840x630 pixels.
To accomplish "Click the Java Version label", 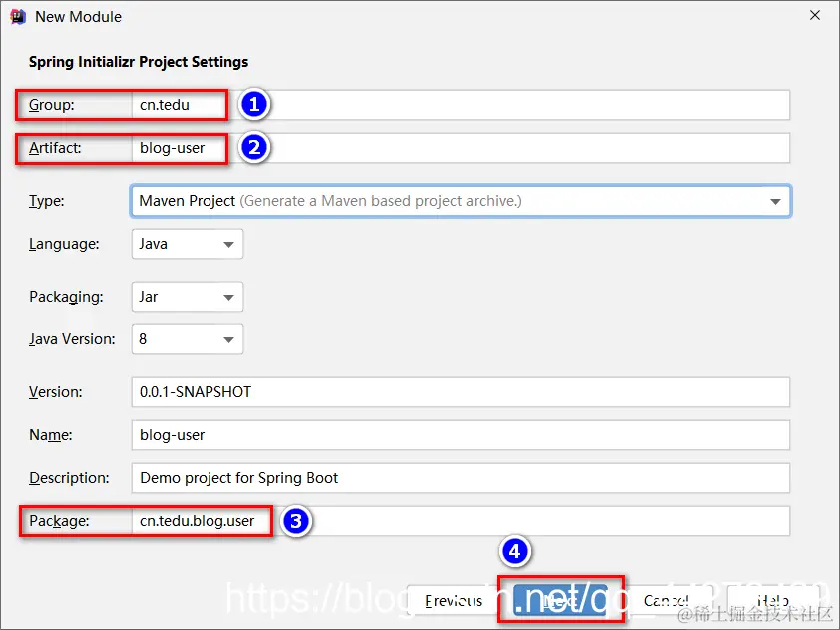I will [x=72, y=339].
